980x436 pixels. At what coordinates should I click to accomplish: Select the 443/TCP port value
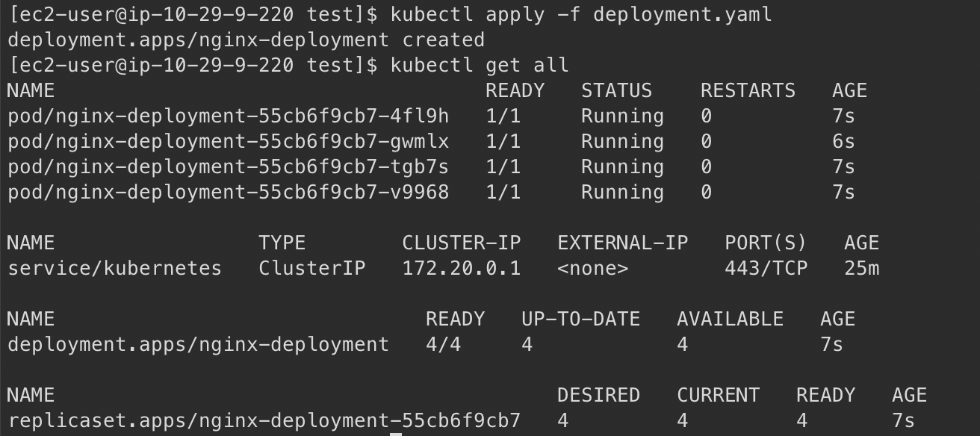(x=766, y=268)
